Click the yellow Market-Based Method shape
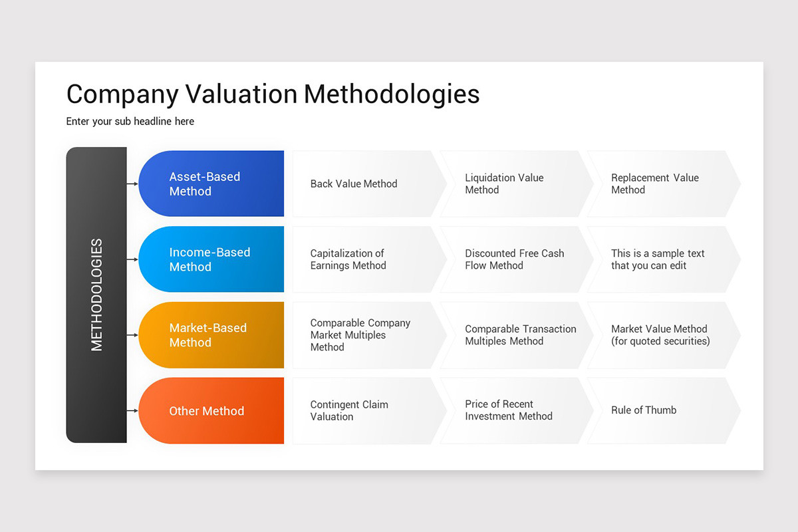 (x=211, y=335)
